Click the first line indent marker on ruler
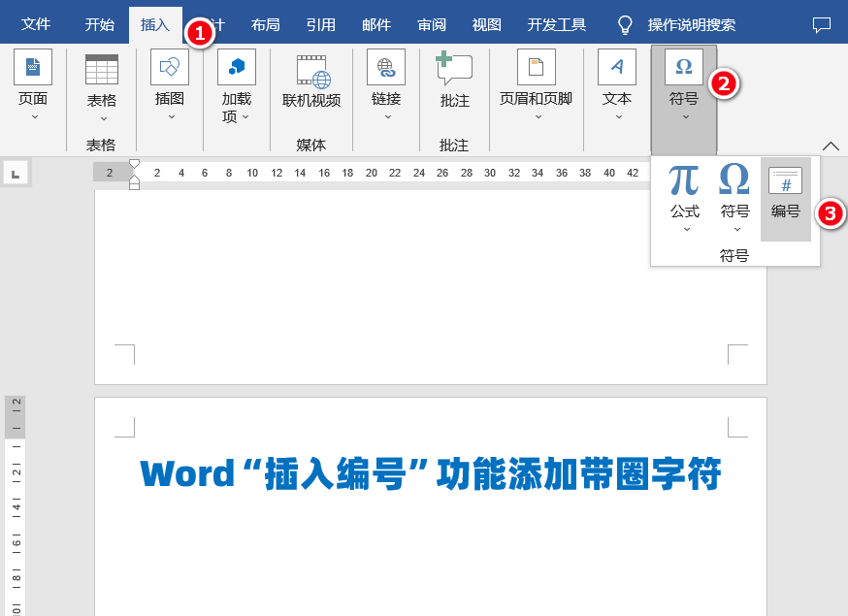Screen dimensions: 848x616 pos(135,164)
